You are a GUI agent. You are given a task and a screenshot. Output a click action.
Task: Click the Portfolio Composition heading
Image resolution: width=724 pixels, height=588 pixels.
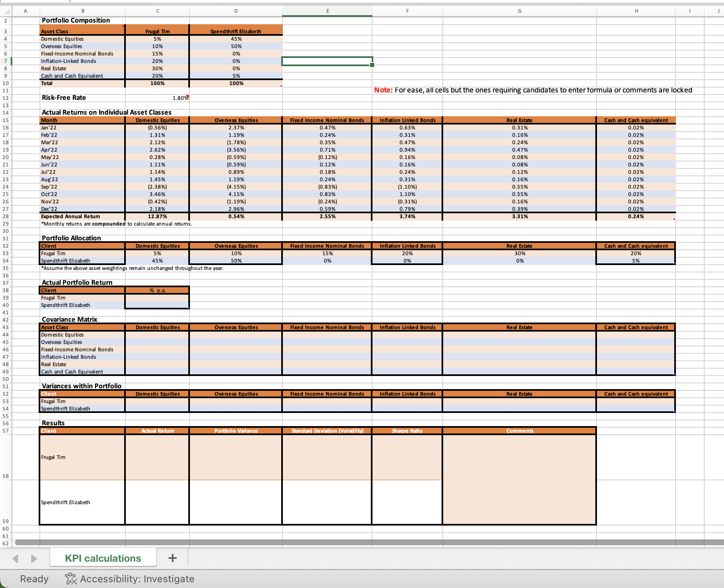pyautogui.click(x=76, y=20)
